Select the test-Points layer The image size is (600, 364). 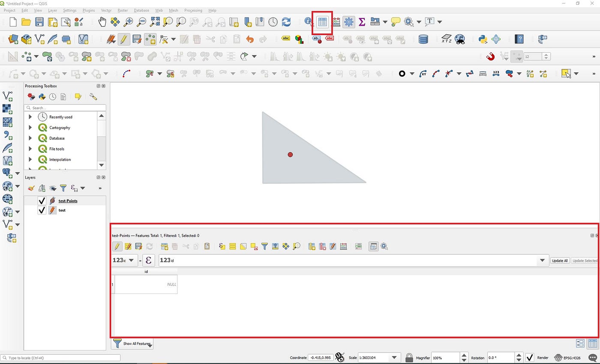point(68,200)
